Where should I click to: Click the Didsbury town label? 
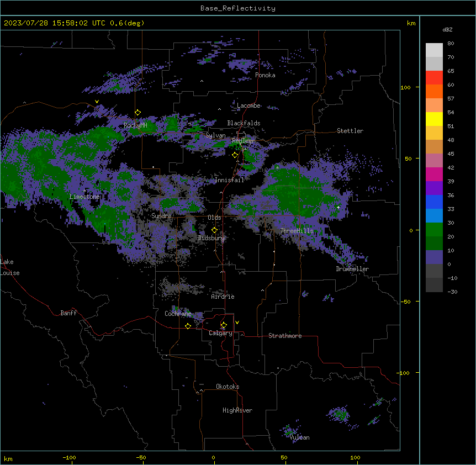pos(211,238)
